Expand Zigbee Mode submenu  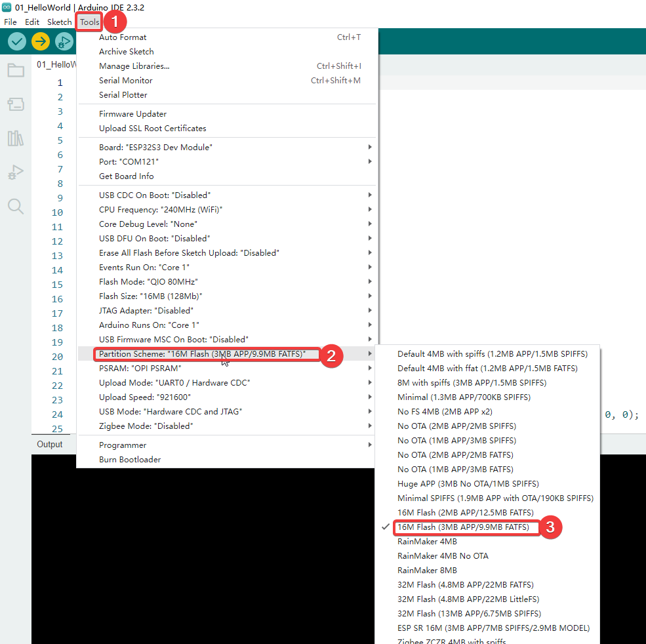pos(227,426)
